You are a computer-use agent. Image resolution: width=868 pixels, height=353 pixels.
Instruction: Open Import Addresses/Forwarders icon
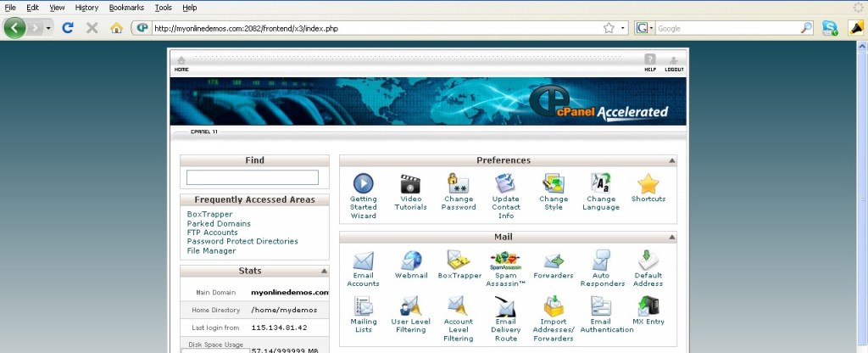pos(553,306)
